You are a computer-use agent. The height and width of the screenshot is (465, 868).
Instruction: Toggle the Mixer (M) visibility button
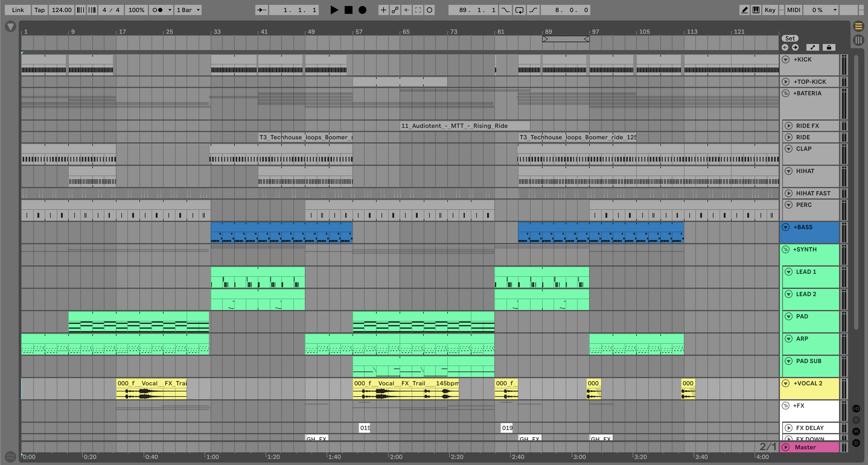point(856,432)
